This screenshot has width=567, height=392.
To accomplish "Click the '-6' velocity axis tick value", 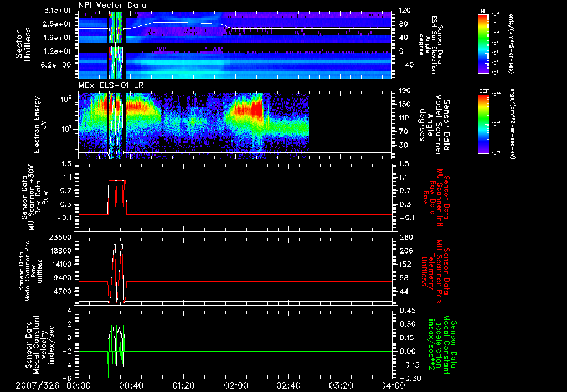I will pyautogui.click(x=67, y=378).
